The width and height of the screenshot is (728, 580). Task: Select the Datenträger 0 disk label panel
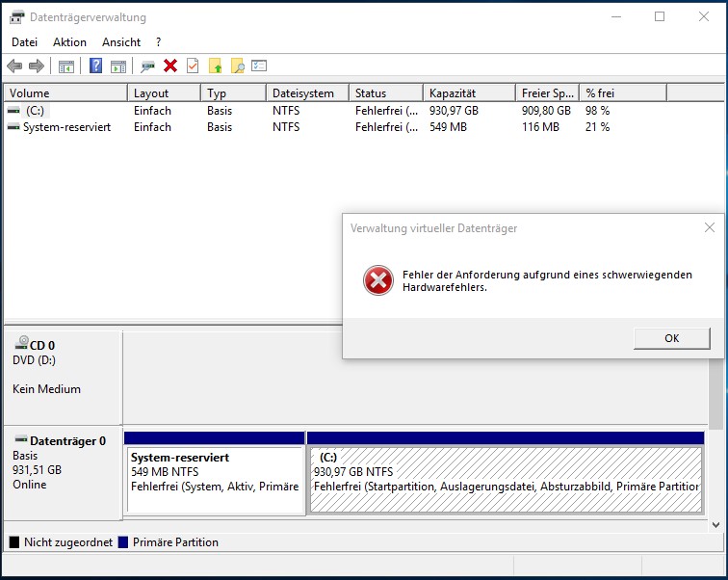click(63, 473)
